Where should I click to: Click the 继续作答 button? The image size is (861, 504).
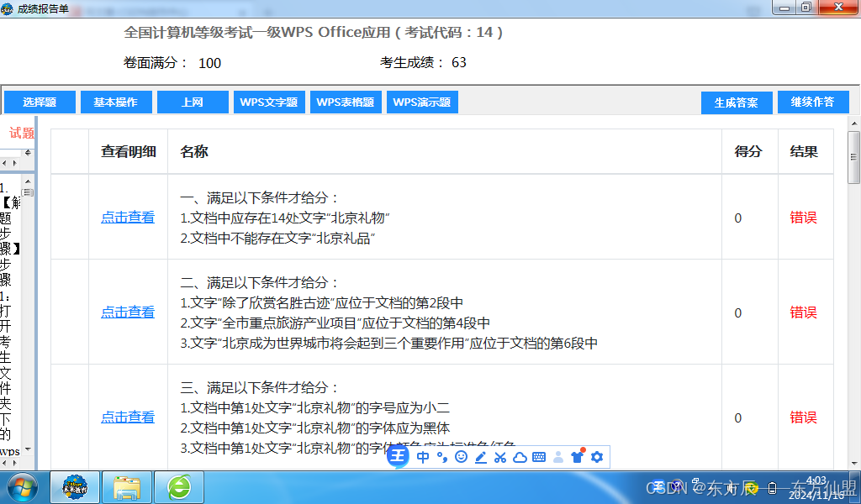(813, 102)
